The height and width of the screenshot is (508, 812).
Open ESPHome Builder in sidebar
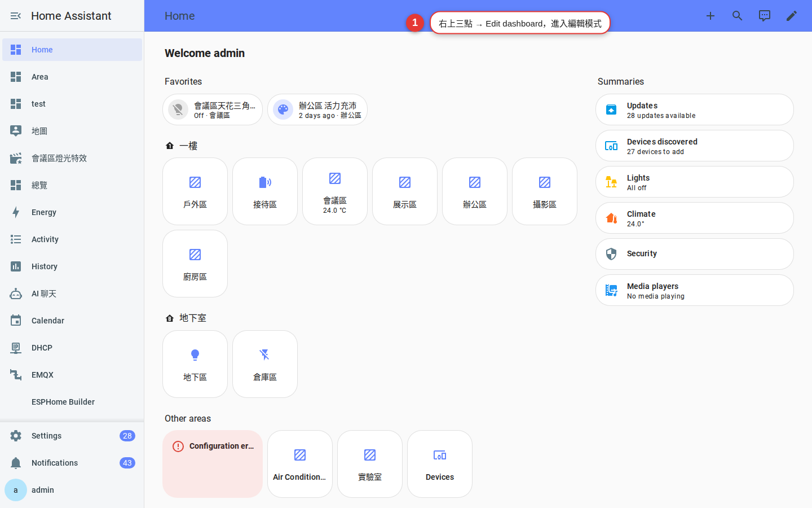(72, 402)
